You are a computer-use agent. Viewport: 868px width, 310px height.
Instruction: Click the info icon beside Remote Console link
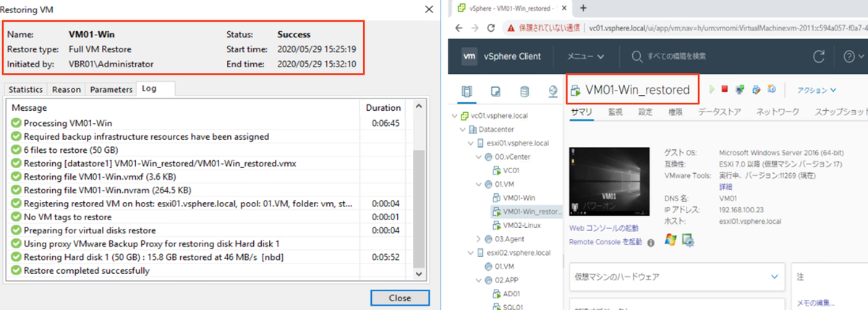(651, 243)
